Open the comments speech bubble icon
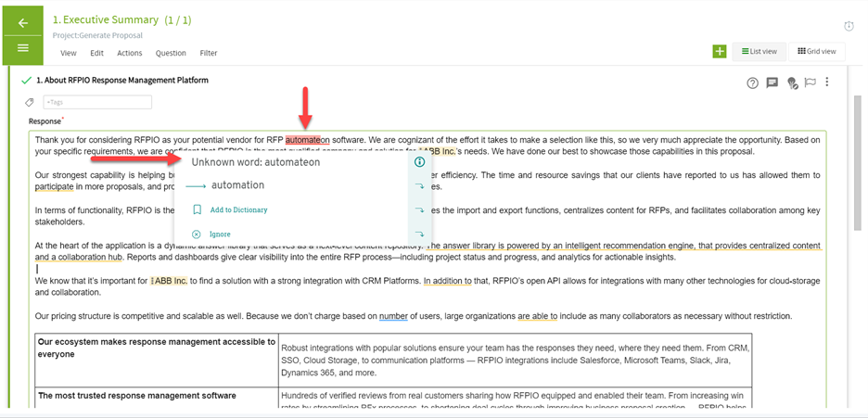This screenshot has height=418, width=868. (x=772, y=83)
